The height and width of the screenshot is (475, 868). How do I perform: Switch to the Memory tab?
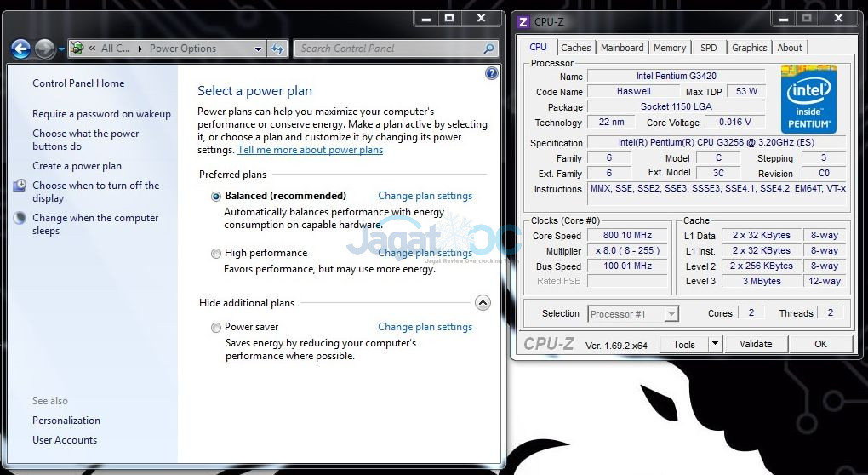pyautogui.click(x=669, y=48)
